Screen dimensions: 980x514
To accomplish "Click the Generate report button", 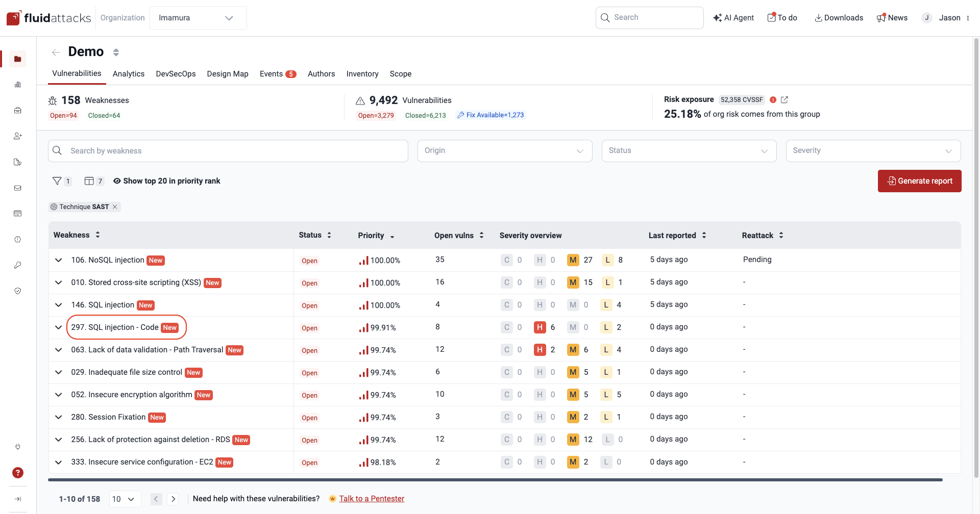I will 919,181.
